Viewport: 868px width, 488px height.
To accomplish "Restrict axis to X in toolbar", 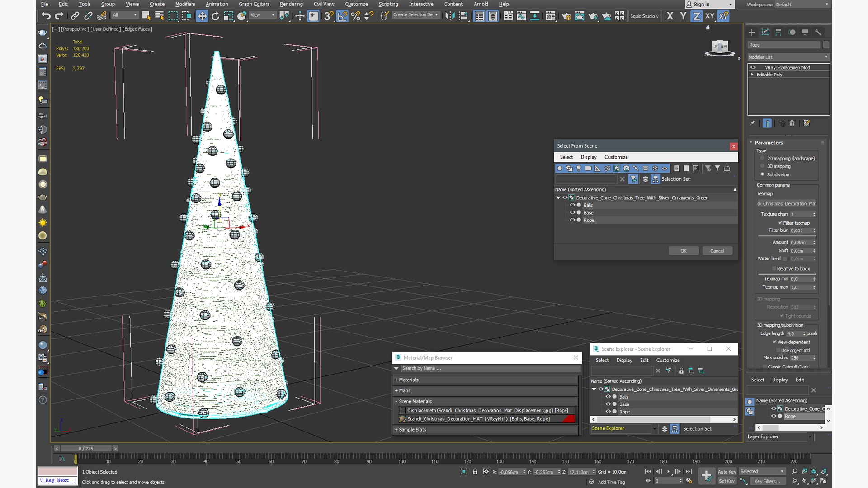I will coord(670,16).
